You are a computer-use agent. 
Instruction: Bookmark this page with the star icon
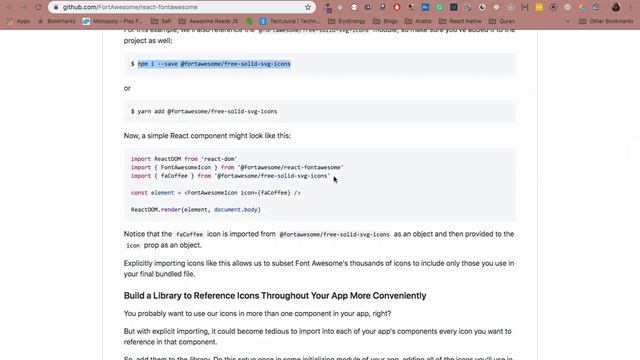308,7
